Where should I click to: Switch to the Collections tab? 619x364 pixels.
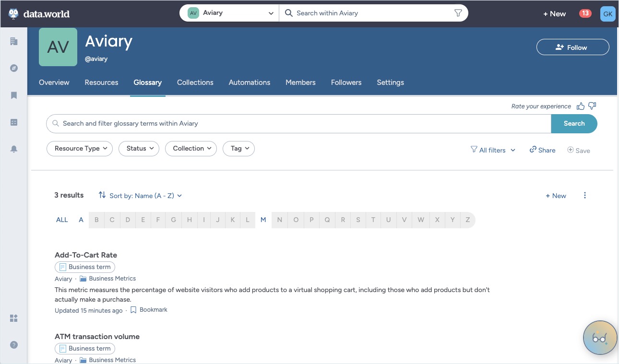[195, 82]
